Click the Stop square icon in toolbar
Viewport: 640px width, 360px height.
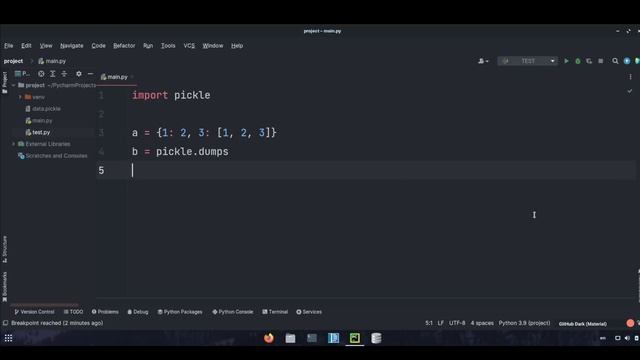[x=600, y=61]
